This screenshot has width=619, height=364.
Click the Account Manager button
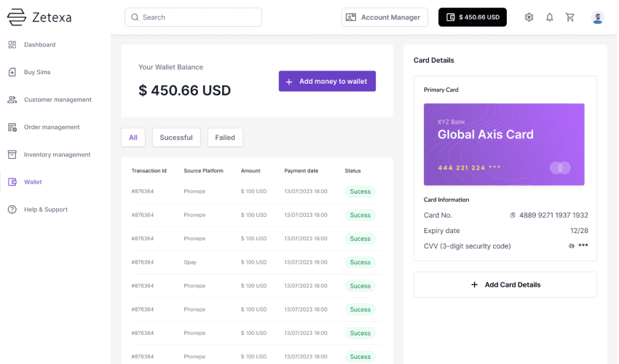[385, 17]
